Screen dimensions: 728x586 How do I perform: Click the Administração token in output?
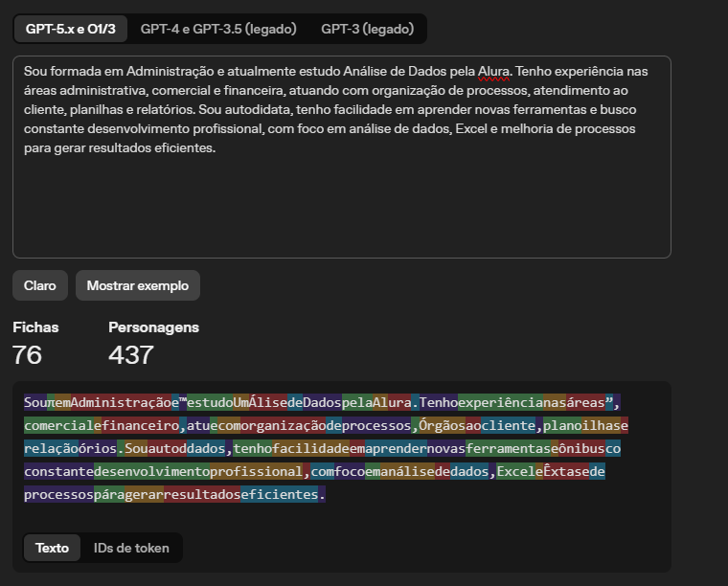121,402
